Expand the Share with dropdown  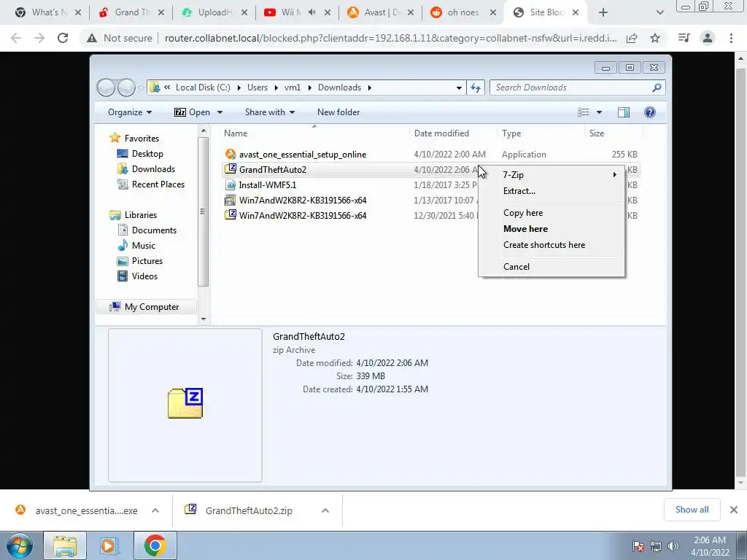click(270, 112)
